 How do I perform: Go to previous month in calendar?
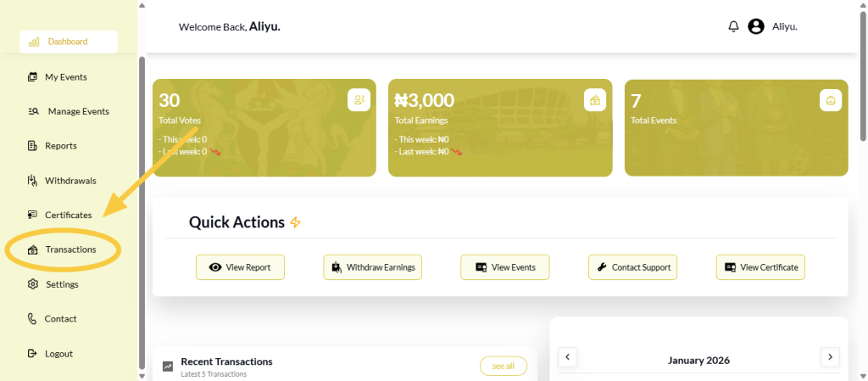[568, 357]
